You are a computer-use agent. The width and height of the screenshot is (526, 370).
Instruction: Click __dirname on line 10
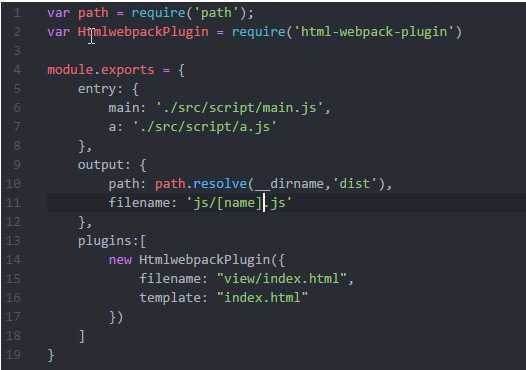pos(289,184)
